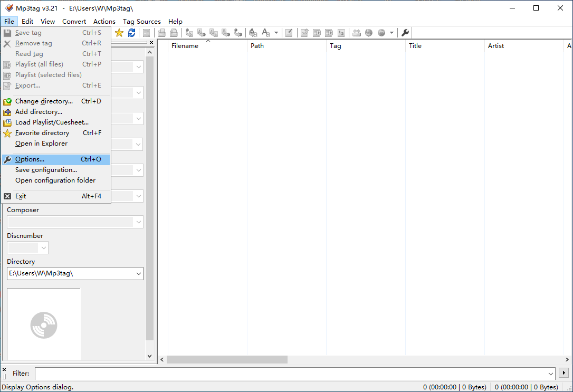Screen dimensions: 573x392
Task: Choose Change directory... from the File menu
Action: pos(56,101)
